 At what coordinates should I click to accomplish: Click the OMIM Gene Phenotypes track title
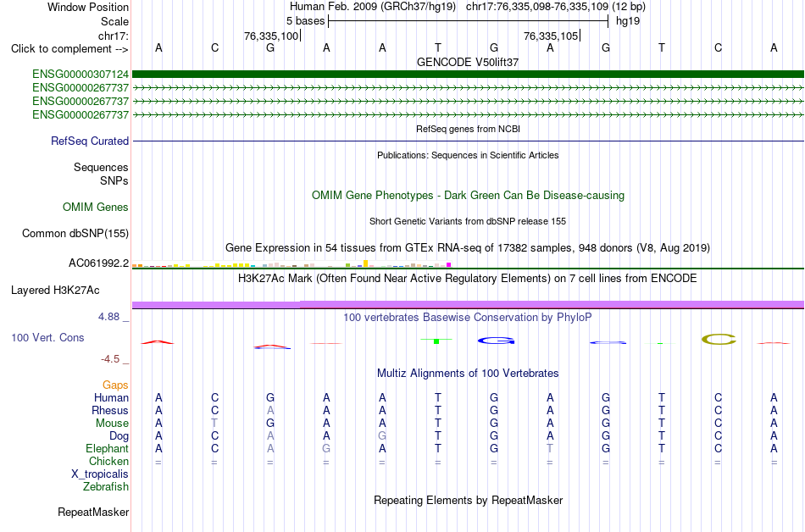point(468,196)
